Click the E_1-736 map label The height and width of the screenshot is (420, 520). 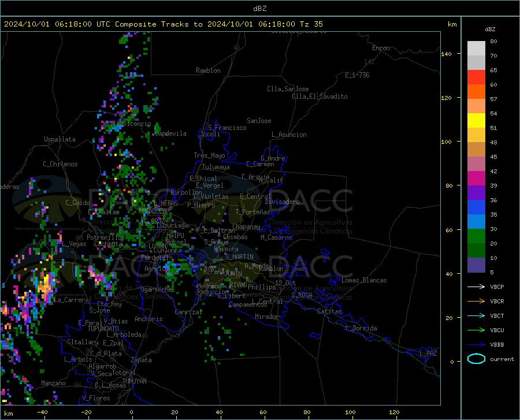tap(357, 75)
